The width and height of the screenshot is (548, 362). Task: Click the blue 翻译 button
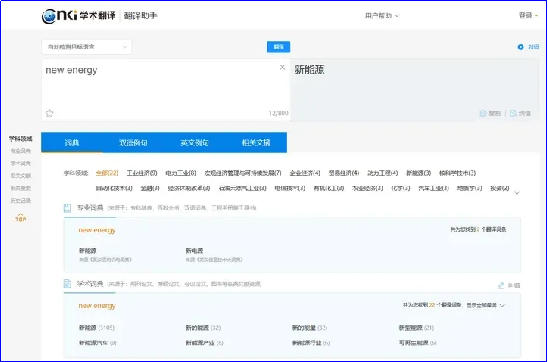[x=279, y=47]
